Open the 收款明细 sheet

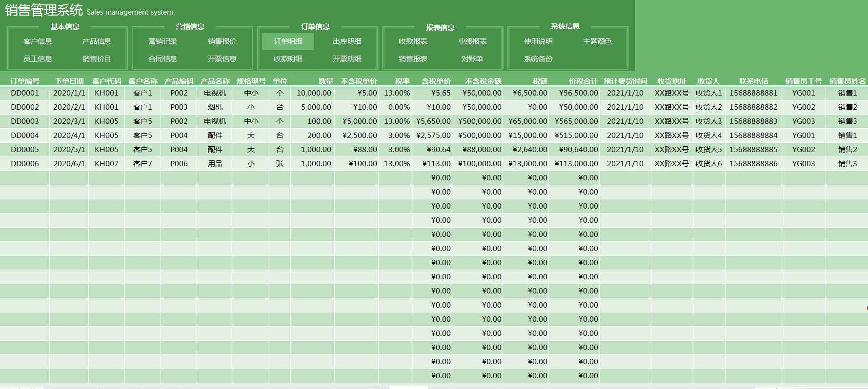click(288, 59)
